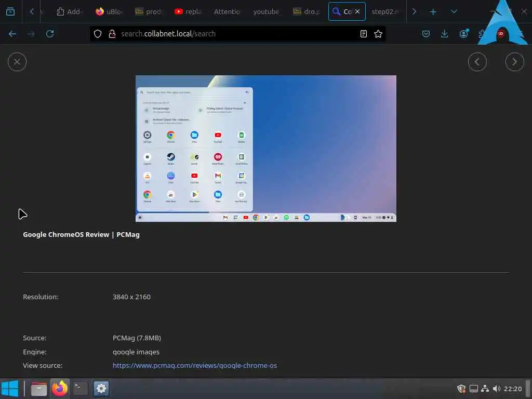Screen dimensions: 532x399
Task: Click the search.collabnet.local address bar
Action: 237,34
